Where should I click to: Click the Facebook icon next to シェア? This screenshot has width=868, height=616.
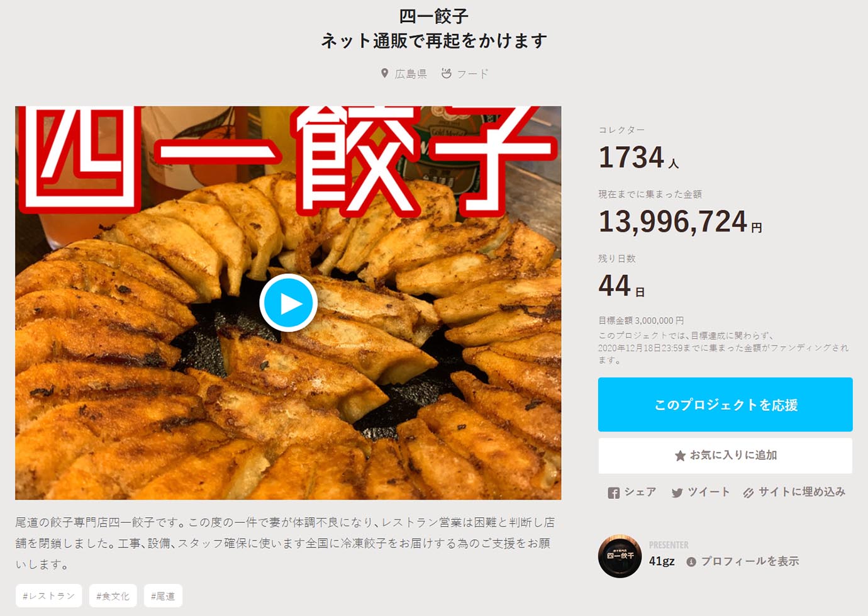613,493
